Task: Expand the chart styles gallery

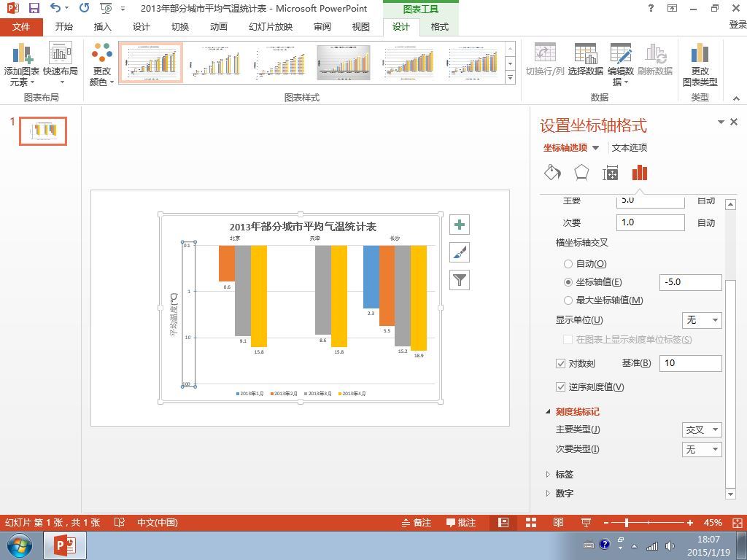Action: click(x=510, y=77)
